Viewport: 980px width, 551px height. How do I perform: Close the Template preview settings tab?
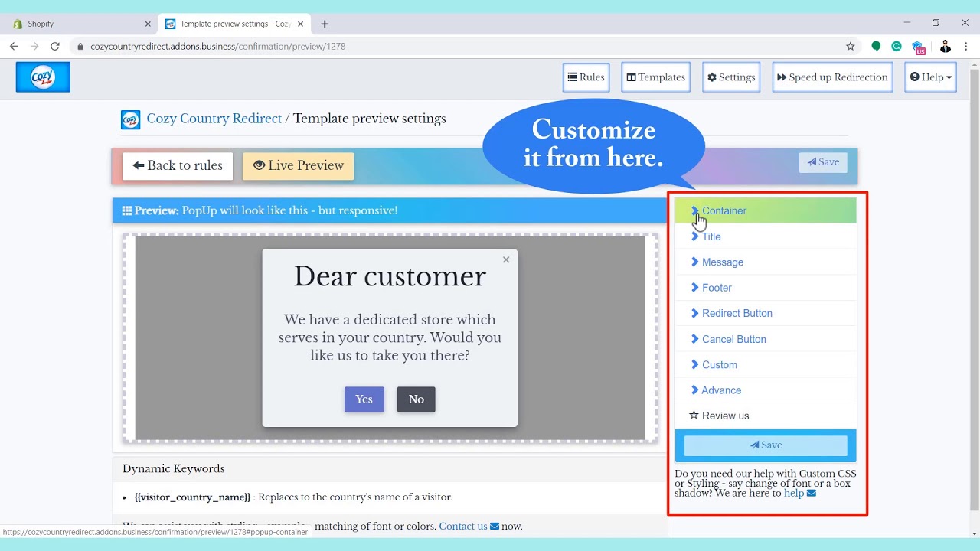301,24
